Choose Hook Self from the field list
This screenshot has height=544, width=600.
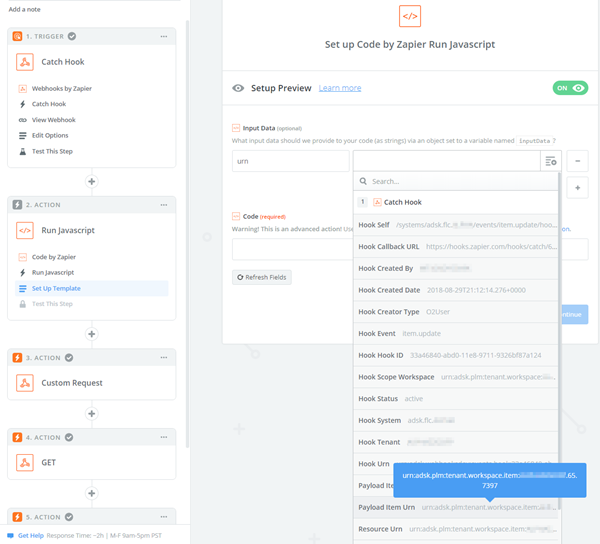click(456, 225)
